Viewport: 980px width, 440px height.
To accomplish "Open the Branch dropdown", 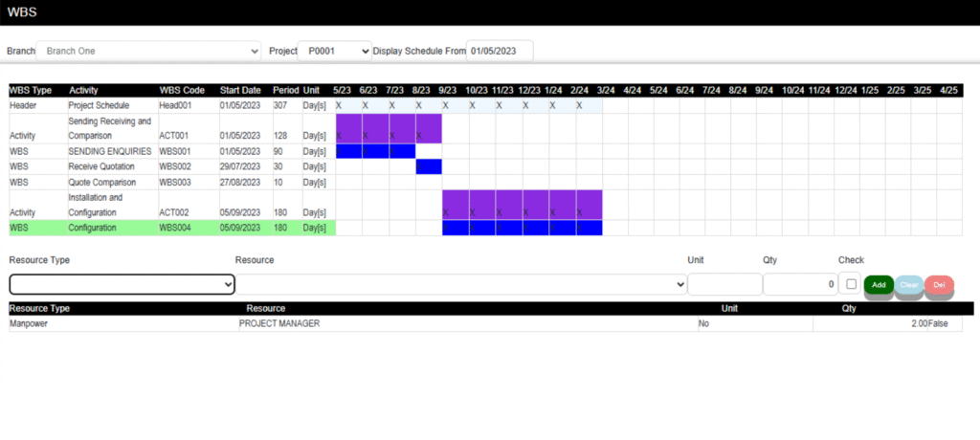I will tap(151, 50).
